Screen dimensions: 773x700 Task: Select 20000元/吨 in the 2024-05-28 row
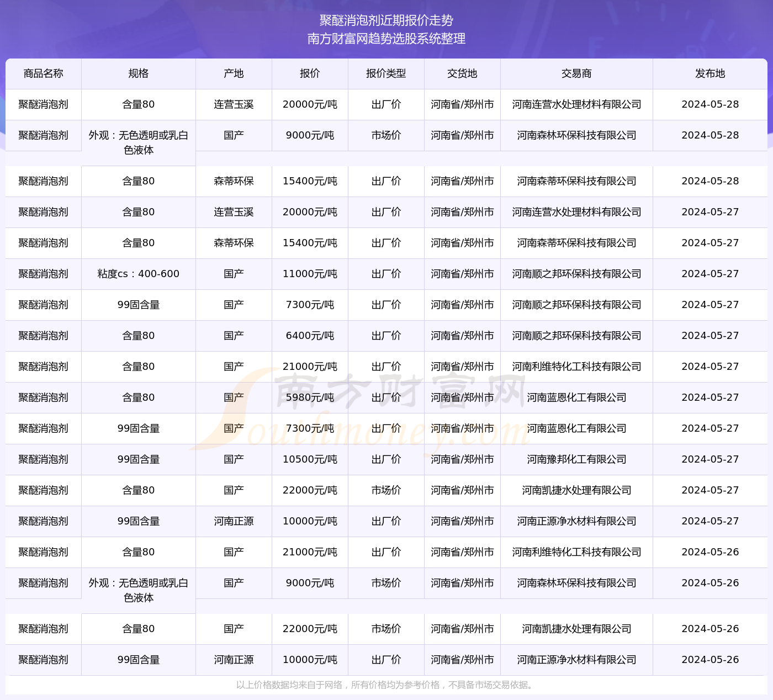[x=310, y=104]
